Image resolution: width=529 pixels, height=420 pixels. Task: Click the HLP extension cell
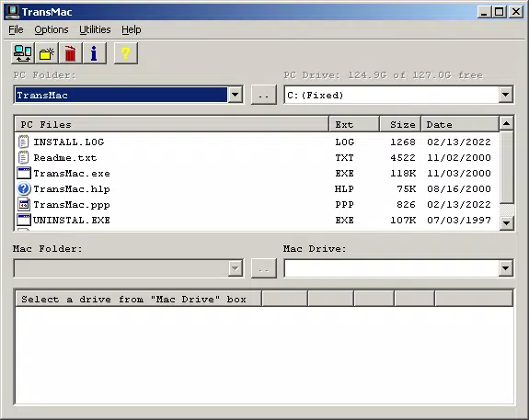point(344,188)
